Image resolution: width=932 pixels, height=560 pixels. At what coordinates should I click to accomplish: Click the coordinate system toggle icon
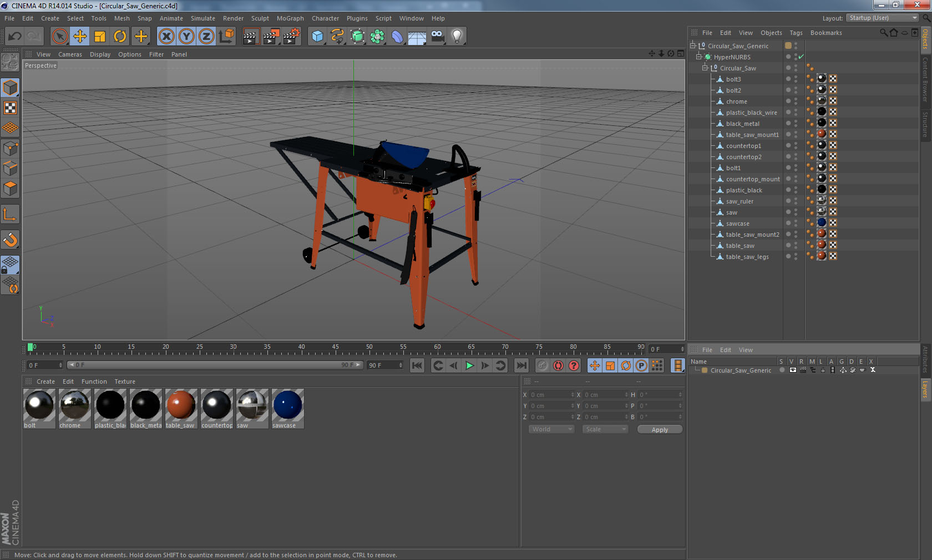(226, 37)
